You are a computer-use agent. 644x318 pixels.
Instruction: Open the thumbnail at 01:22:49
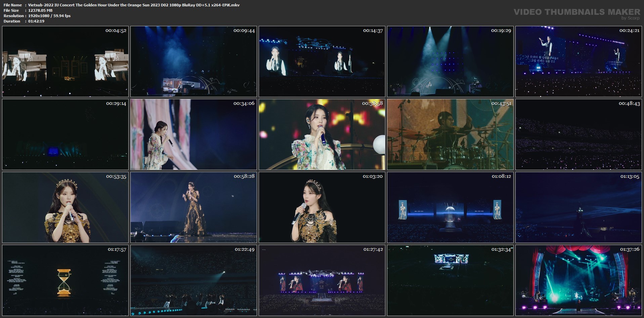pos(194,280)
